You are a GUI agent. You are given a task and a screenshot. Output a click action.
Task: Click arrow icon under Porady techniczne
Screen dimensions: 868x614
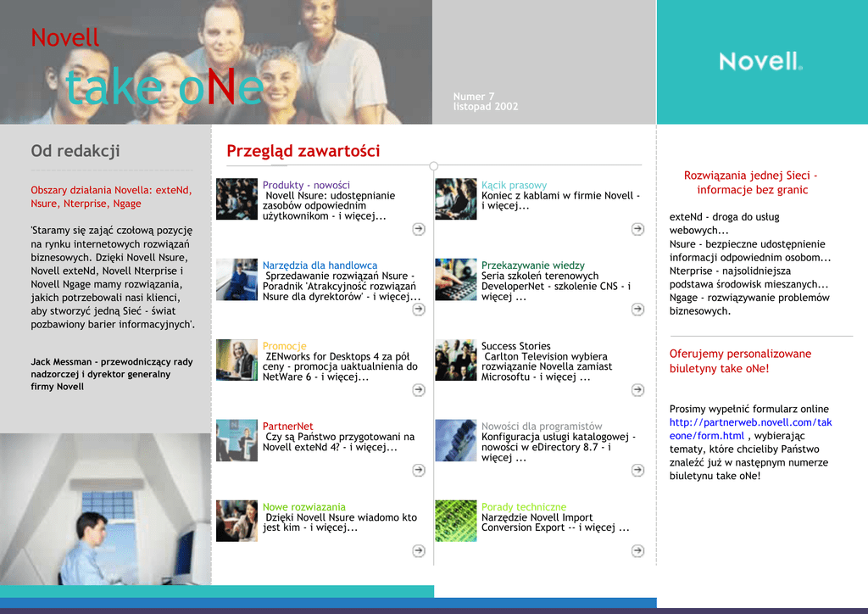[637, 551]
